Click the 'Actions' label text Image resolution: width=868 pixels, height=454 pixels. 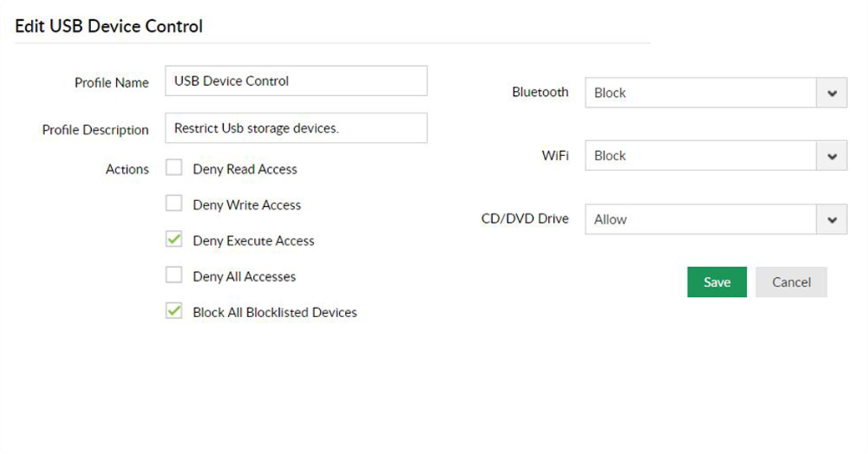point(127,169)
